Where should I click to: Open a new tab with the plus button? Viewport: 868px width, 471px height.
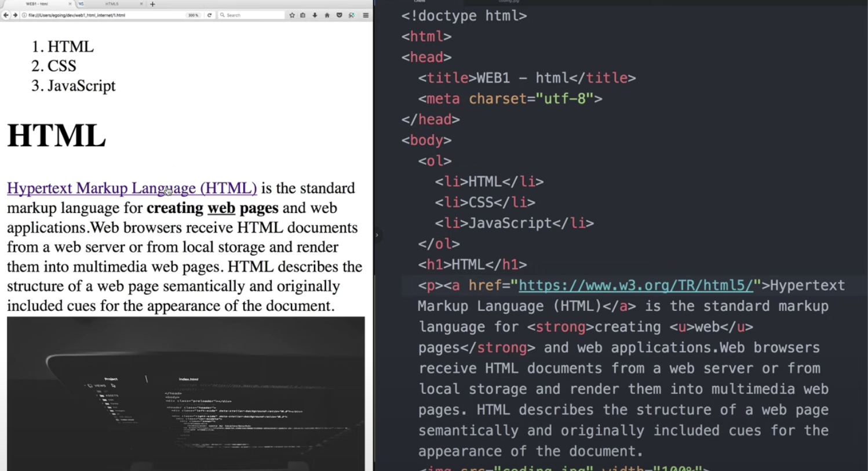[x=152, y=4]
